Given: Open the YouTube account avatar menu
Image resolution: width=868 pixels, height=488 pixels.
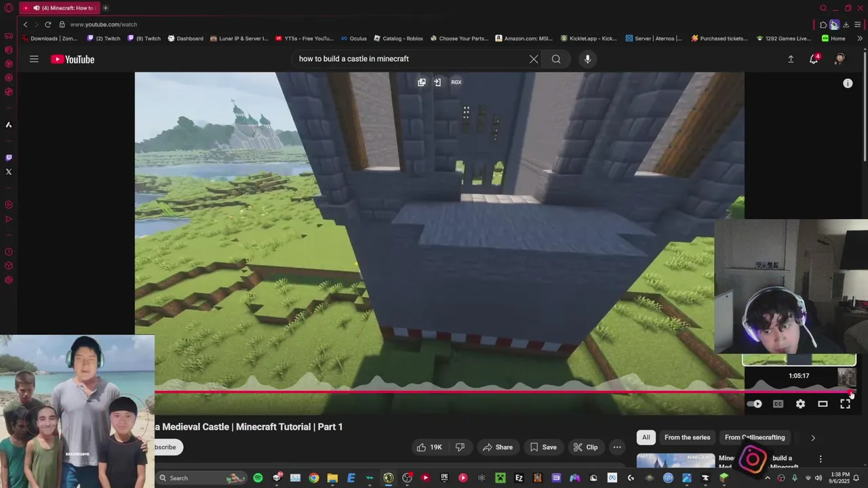Looking at the screenshot, I should [x=840, y=59].
